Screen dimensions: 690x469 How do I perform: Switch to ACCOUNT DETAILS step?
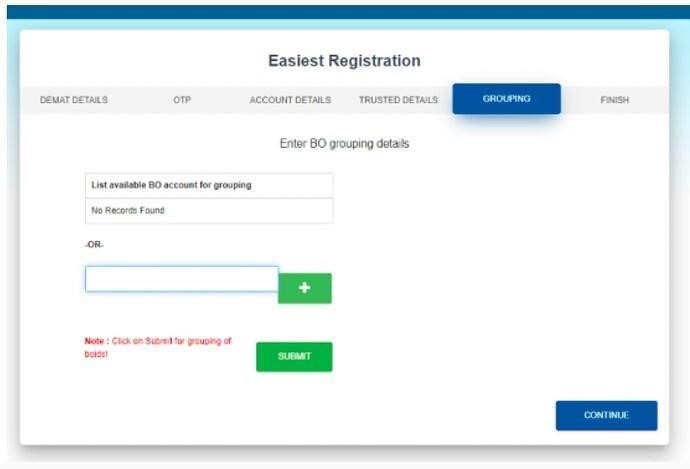[x=290, y=100]
